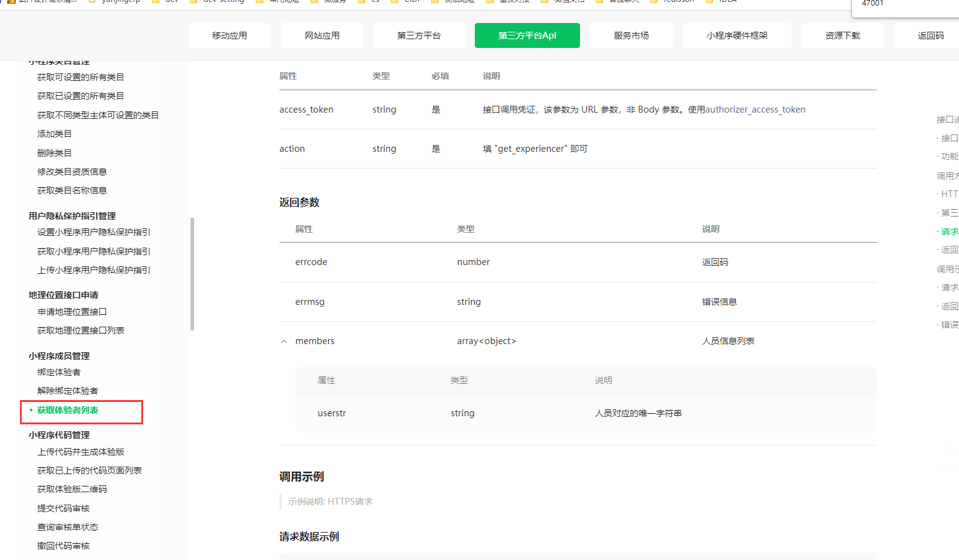
Task: Click the action parameter name
Action: click(x=292, y=149)
